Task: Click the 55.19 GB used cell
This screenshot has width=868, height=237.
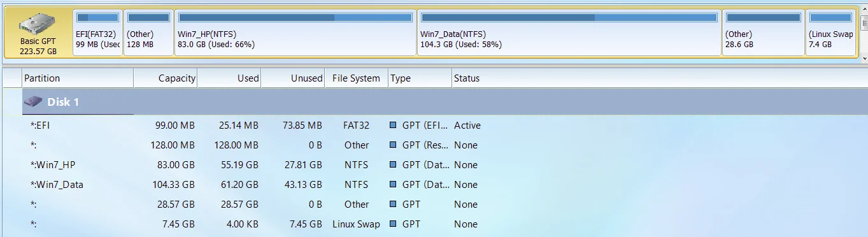Action: pyautogui.click(x=239, y=165)
